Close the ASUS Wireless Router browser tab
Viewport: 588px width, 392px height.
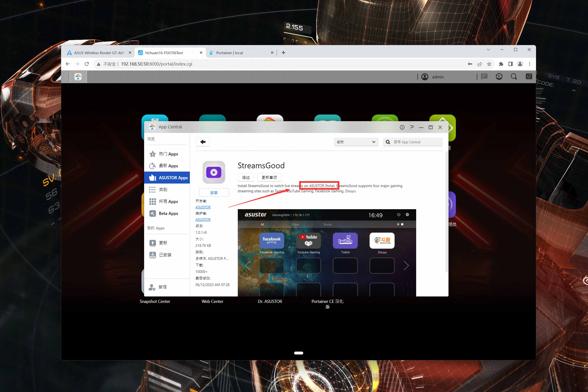[x=130, y=53]
